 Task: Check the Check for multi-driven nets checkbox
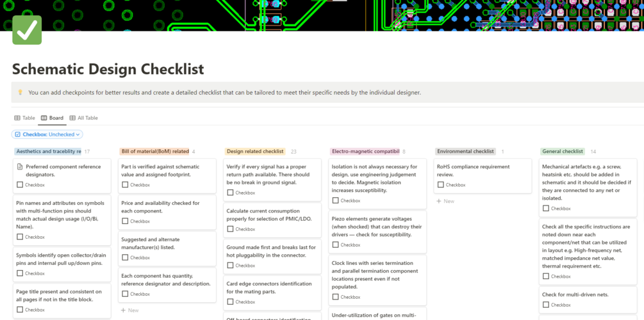tap(545, 305)
